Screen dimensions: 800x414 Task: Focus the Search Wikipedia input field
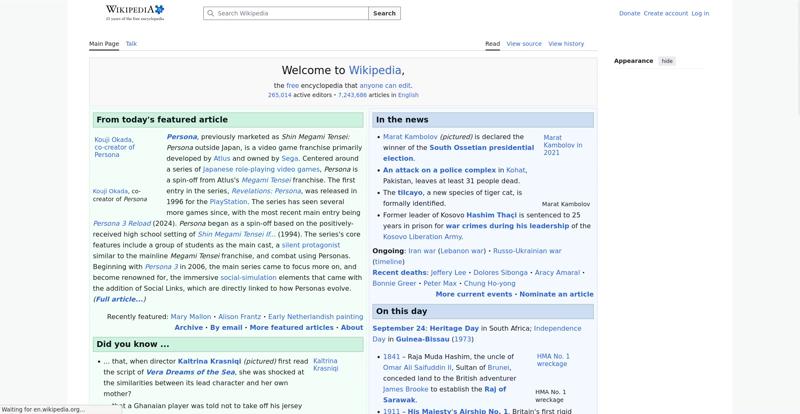(286, 13)
